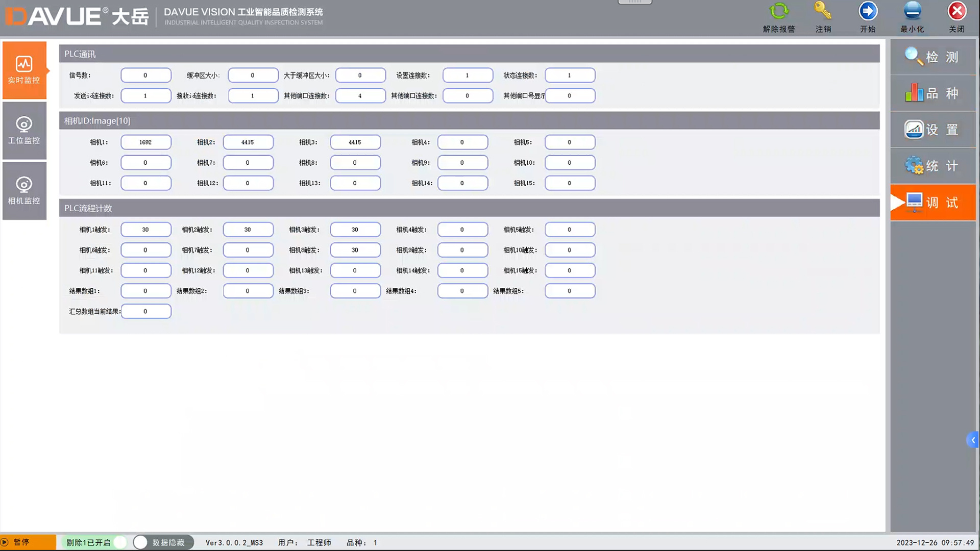Screen dimensions: 980x551
Task: Click the 相机10触发 value field
Action: tap(570, 250)
